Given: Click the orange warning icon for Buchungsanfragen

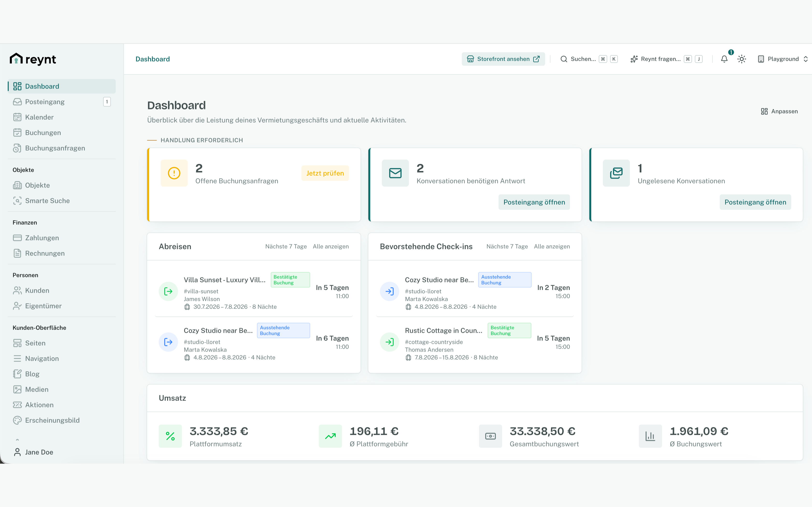Looking at the screenshot, I should pos(174,173).
